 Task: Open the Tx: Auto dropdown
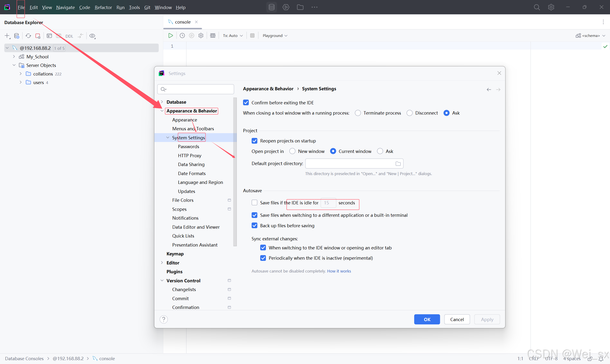coord(233,35)
